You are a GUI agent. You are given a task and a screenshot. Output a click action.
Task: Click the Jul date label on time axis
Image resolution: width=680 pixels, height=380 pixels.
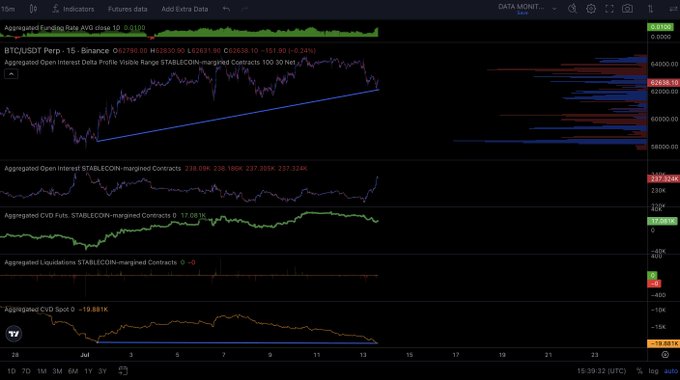click(x=85, y=355)
